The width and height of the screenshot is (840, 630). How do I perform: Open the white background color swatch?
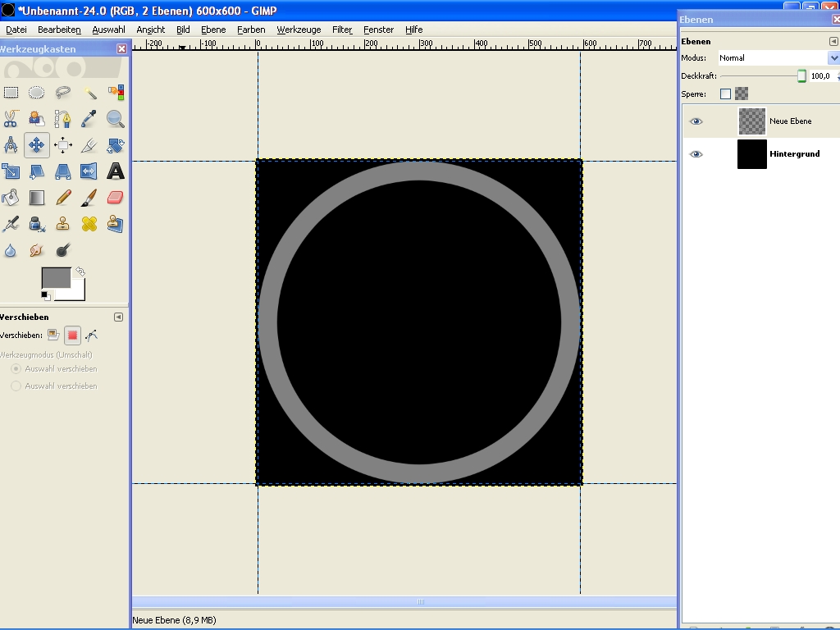(78, 294)
